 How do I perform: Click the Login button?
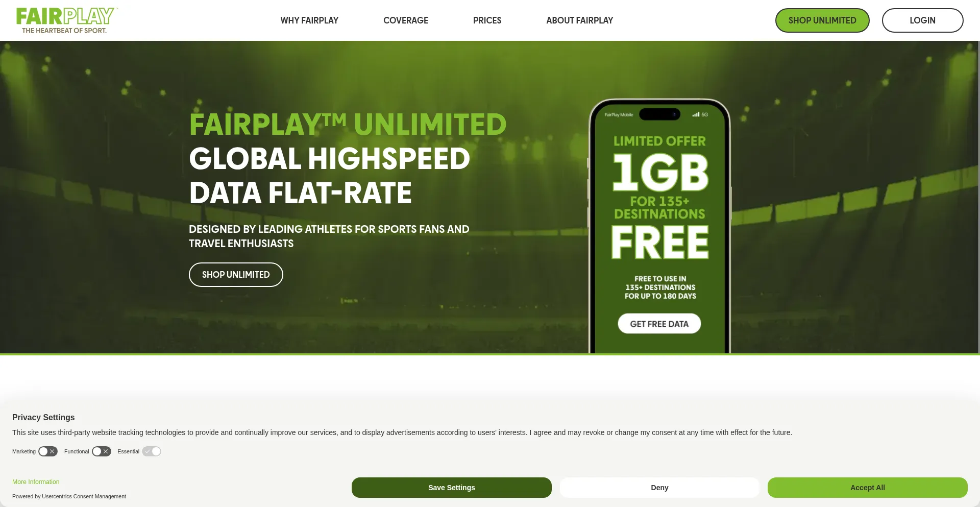[922, 20]
